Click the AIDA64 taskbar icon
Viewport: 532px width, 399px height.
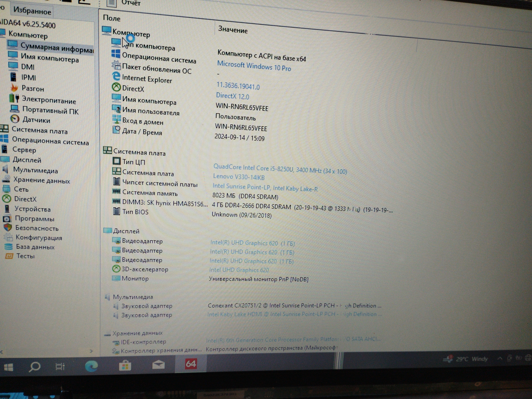pyautogui.click(x=191, y=364)
